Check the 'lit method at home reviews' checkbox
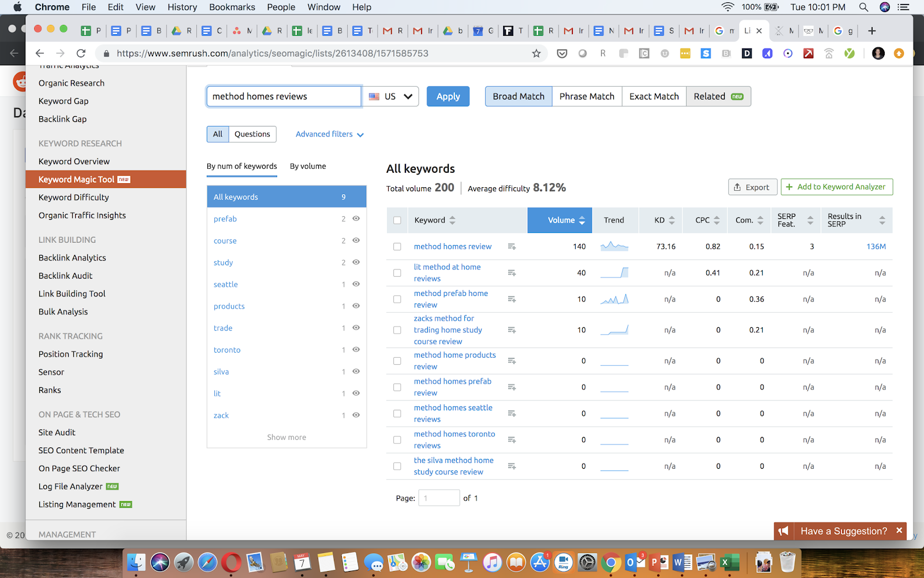The height and width of the screenshot is (578, 924). tap(397, 273)
